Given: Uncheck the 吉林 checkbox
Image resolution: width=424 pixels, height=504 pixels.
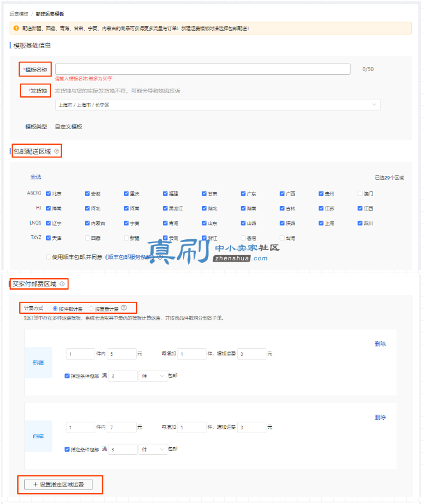Looking at the screenshot, I should (x=282, y=208).
